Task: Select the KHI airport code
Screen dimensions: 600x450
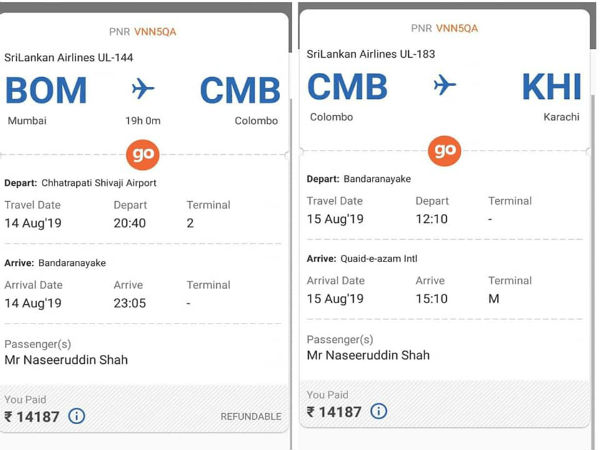Action: point(551,87)
